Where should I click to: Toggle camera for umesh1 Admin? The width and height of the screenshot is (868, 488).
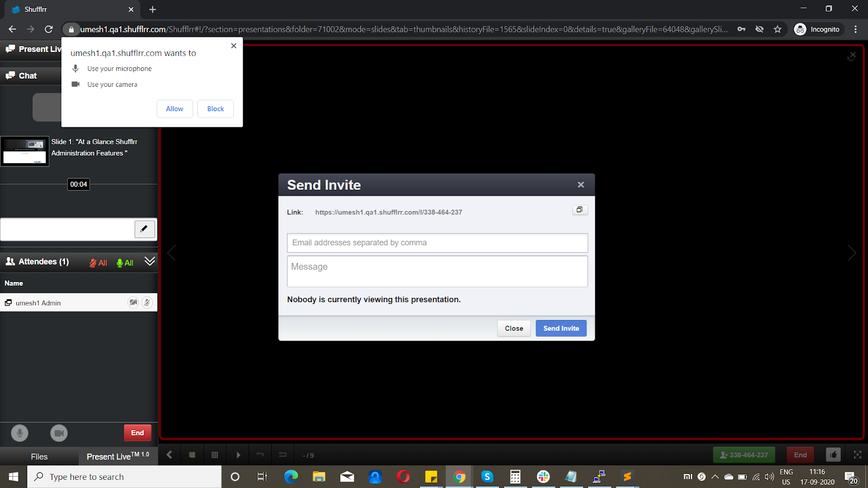coord(133,303)
